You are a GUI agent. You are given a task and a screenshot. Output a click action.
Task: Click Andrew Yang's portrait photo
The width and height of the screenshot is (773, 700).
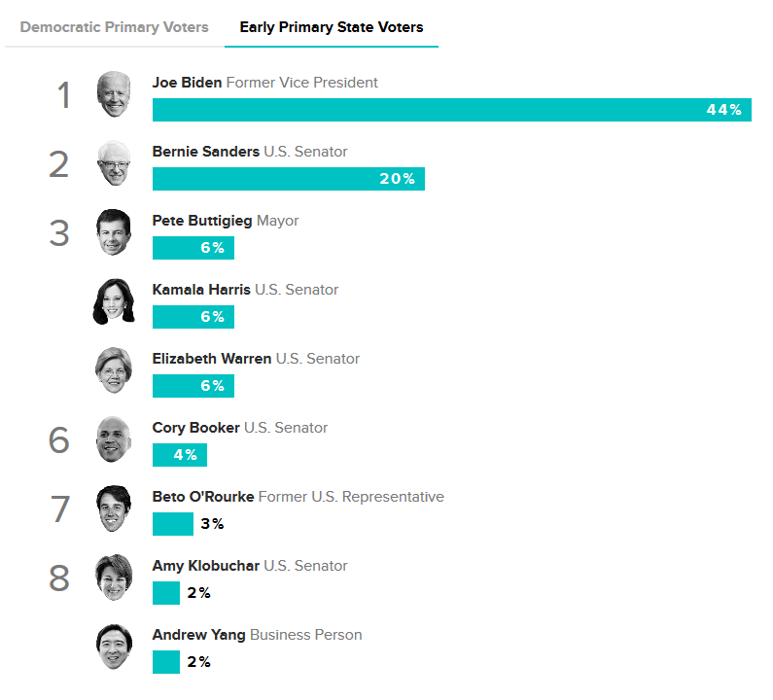(x=114, y=647)
